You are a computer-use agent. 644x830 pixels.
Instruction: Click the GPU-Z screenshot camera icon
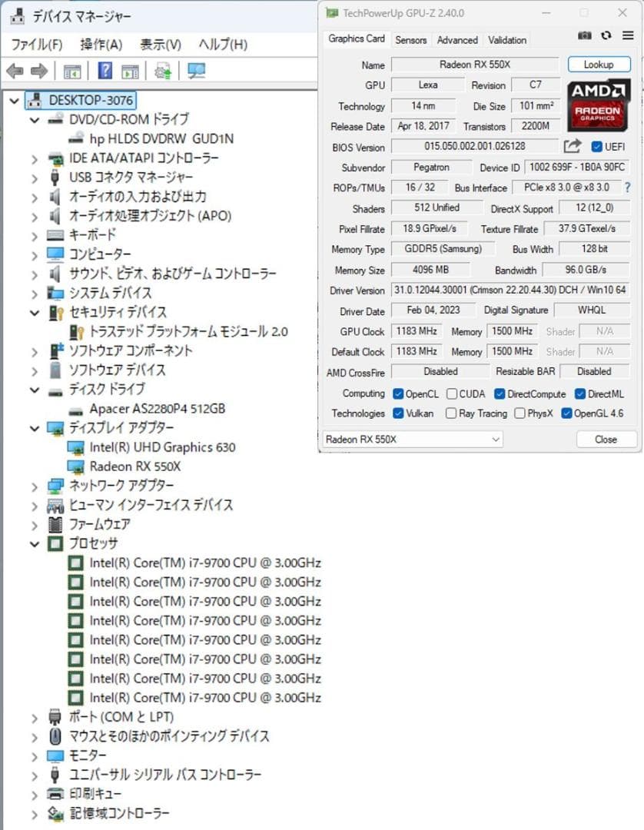[x=584, y=35]
